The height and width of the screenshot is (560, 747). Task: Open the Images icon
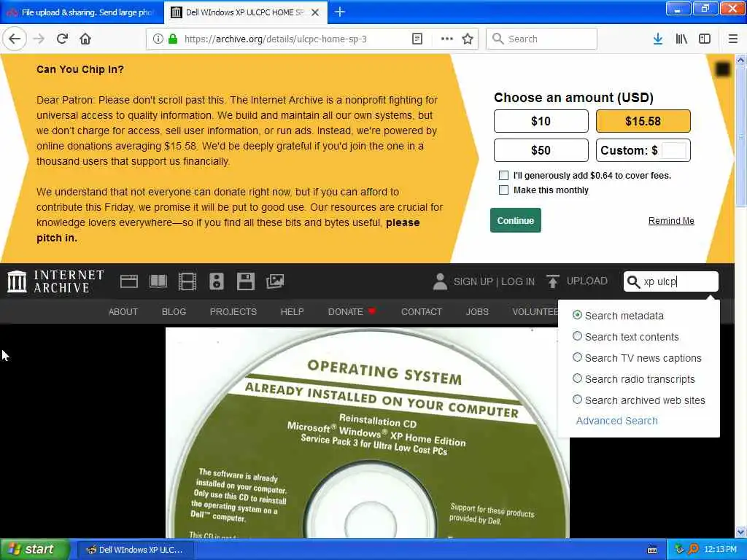(275, 281)
